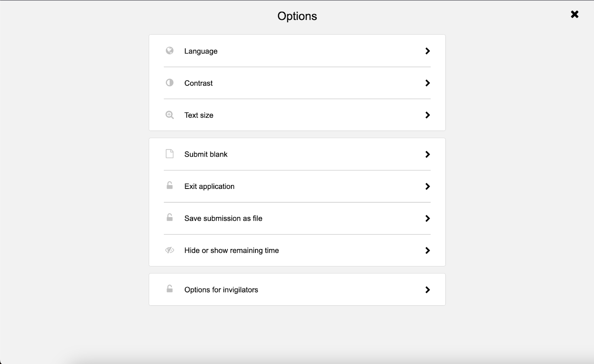Viewport: 594px width, 364px height.
Task: Click the magnifier icon for Text size
Action: pos(170,115)
